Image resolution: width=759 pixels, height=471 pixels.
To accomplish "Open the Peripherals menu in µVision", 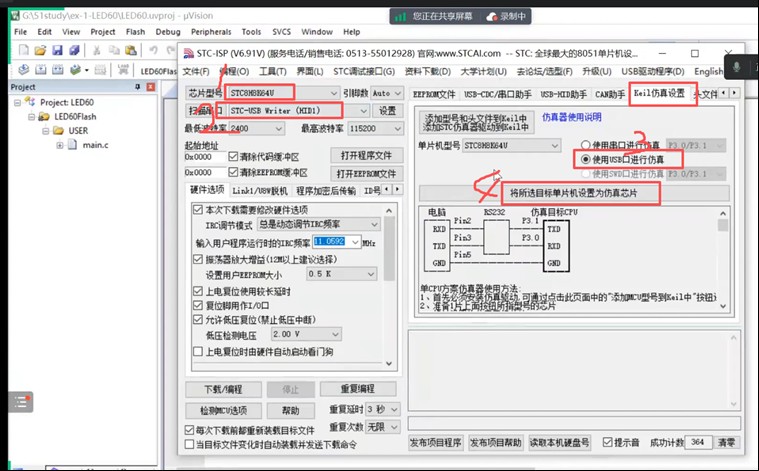I will click(x=211, y=32).
